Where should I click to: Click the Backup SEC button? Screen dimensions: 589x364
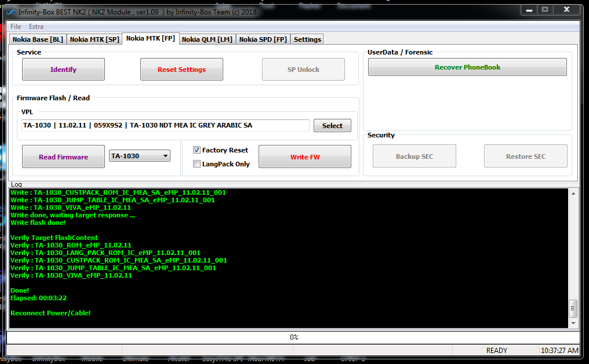[415, 156]
